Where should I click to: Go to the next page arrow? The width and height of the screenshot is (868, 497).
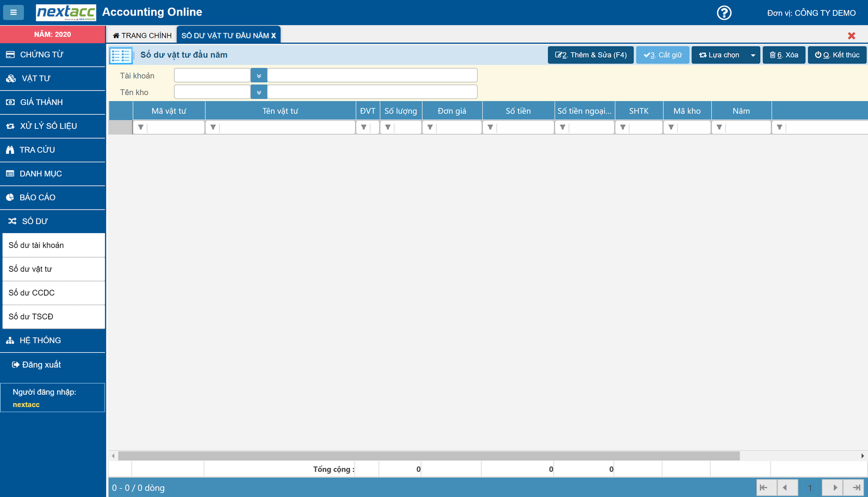click(834, 487)
